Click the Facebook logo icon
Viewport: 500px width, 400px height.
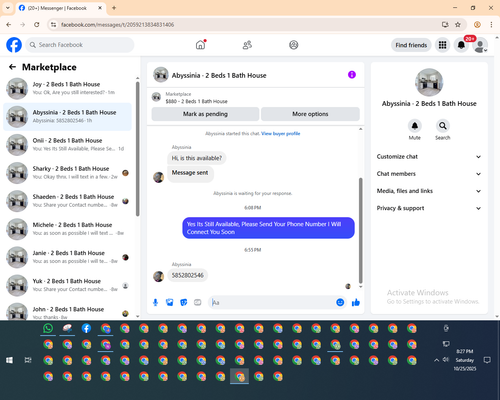point(14,45)
